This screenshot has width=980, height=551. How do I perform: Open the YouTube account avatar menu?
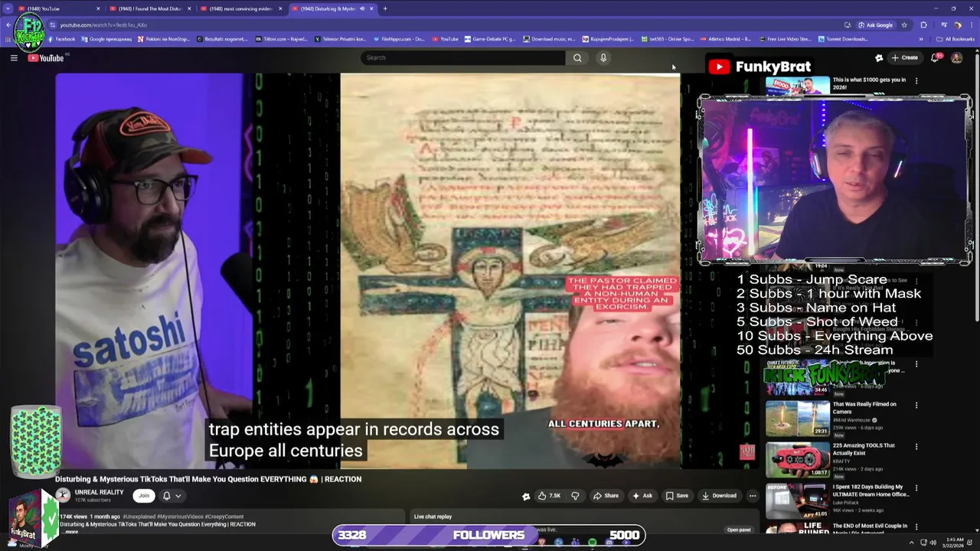(956, 57)
